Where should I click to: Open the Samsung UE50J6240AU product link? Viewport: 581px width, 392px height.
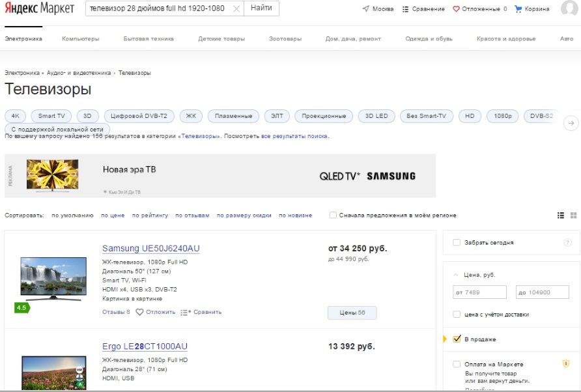point(151,248)
